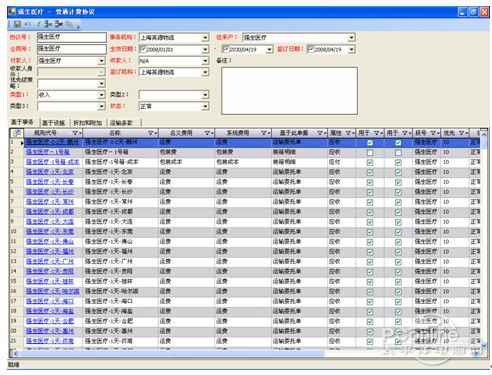
Task: Click the toolbar overflow arrow
Action: (x=78, y=26)
